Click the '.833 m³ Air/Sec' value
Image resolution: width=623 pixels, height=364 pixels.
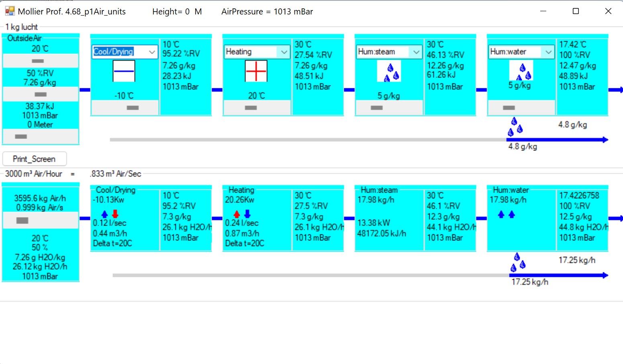click(x=116, y=174)
